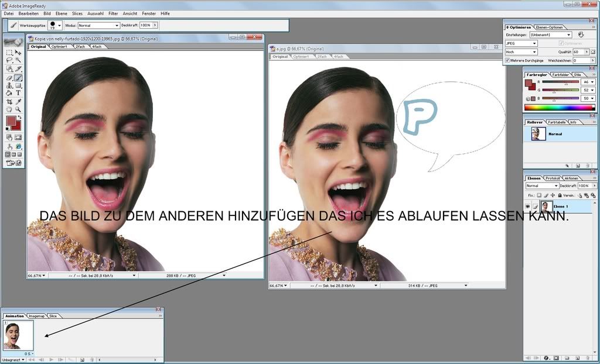The image size is (600, 364).
Task: Click the foreground color swatch in toolbox
Action: (11, 121)
